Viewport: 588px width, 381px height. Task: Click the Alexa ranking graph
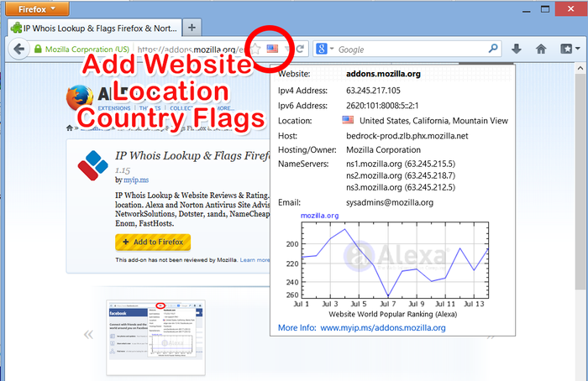(x=395, y=260)
